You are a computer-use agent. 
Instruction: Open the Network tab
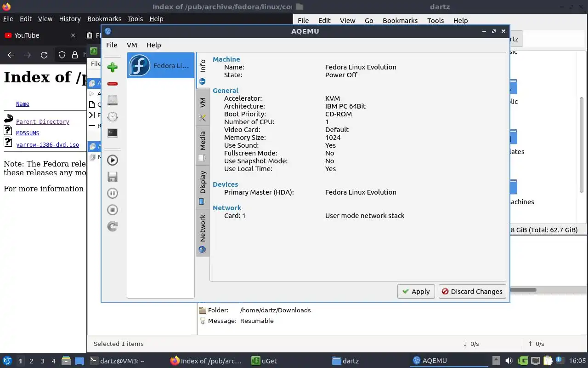(203, 234)
